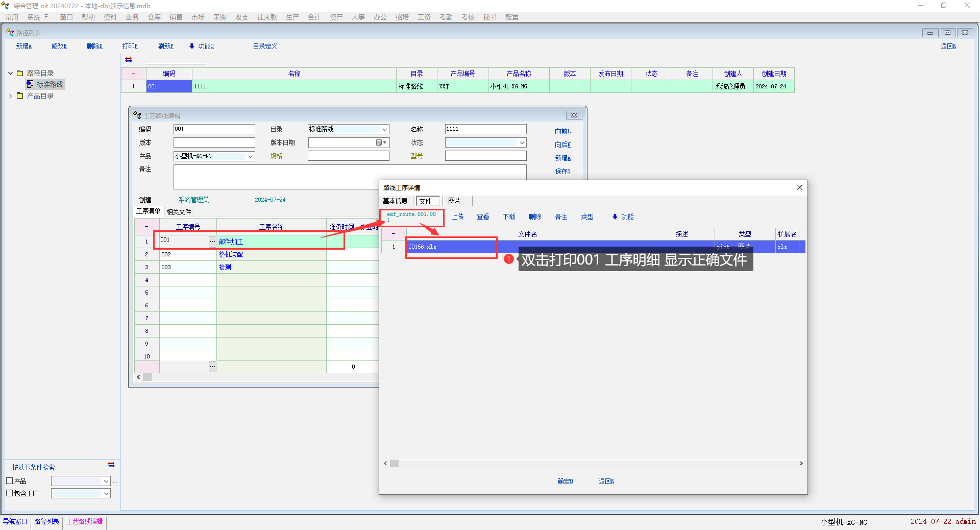Select the 标准路线 tree node

click(x=50, y=85)
